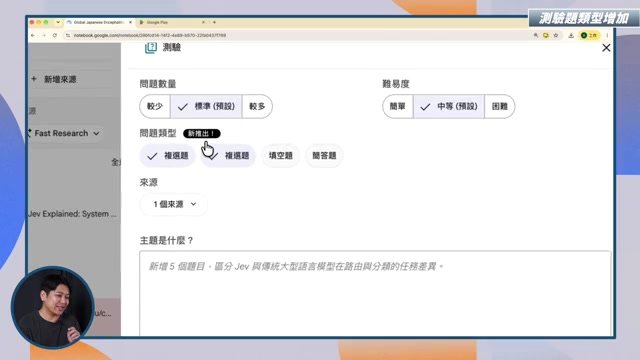640x360 pixels.
Task: Focus the 主題是什麼 topic text box
Action: [x=375, y=293]
